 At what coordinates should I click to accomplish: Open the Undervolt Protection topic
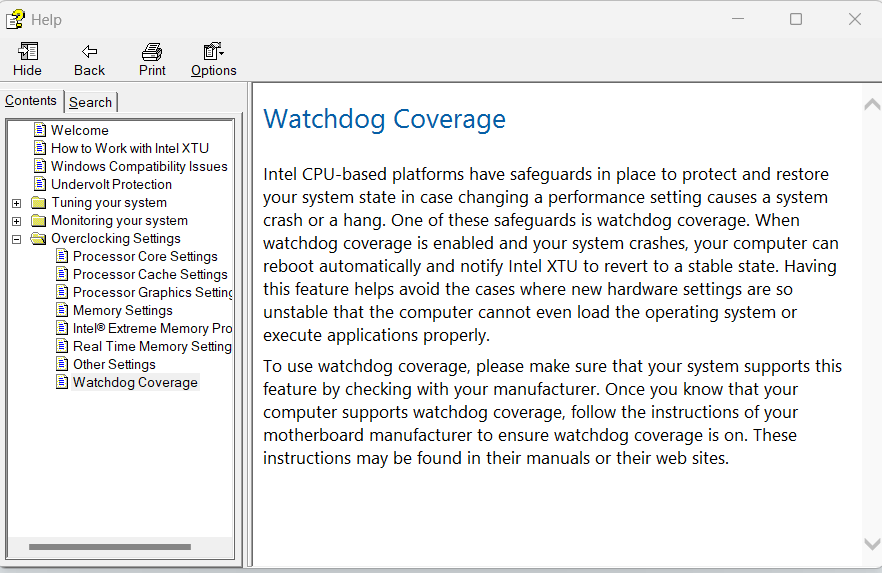[111, 184]
